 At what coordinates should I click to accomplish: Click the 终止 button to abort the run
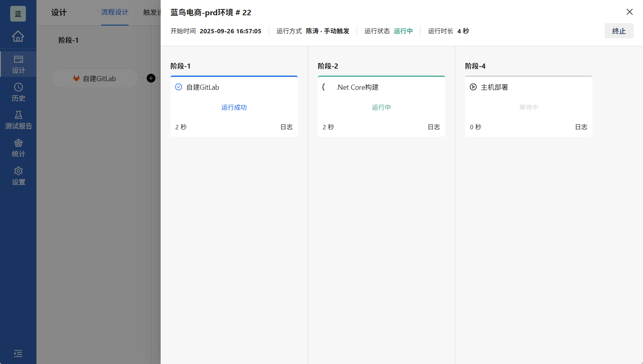coord(619,31)
